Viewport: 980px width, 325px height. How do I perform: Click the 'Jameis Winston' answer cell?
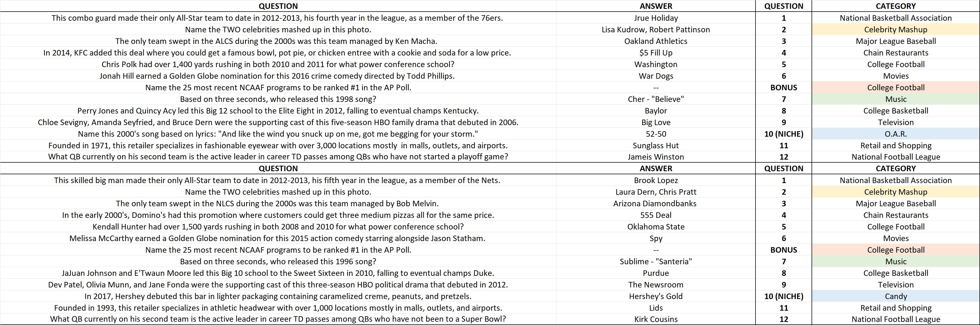(x=656, y=157)
